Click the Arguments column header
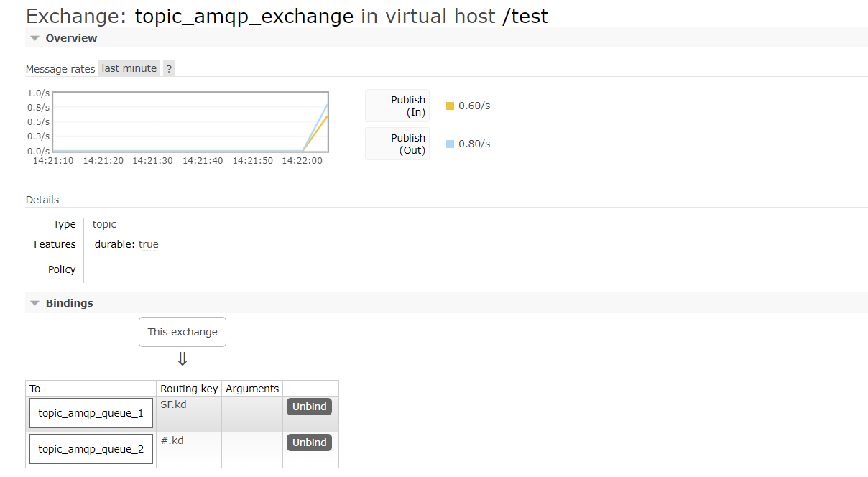The width and height of the screenshot is (868, 477). (x=252, y=388)
